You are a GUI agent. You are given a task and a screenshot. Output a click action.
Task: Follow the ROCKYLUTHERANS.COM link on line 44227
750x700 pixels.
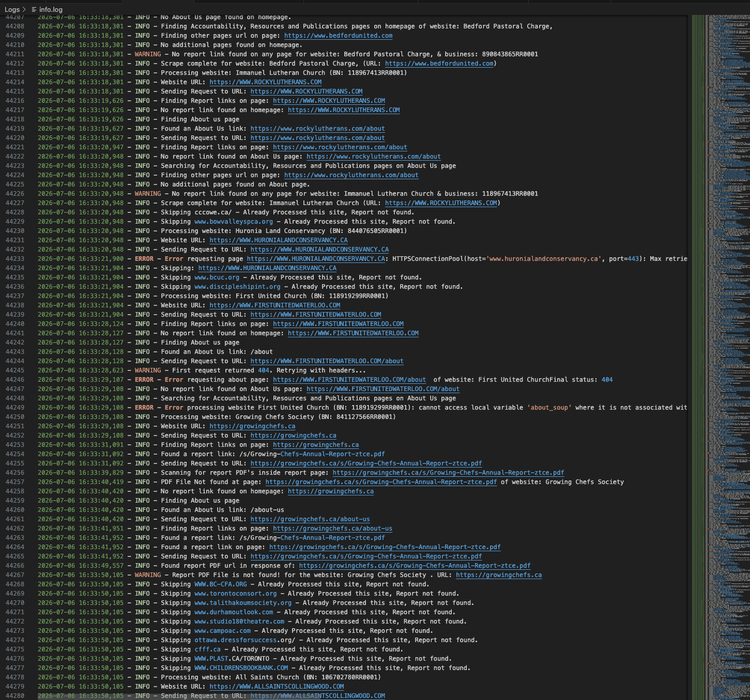coord(441,203)
